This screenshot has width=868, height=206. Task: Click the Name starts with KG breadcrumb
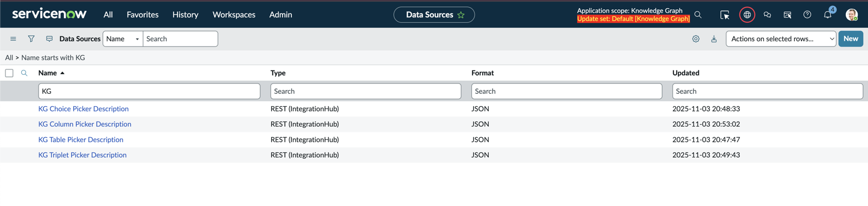tap(53, 57)
